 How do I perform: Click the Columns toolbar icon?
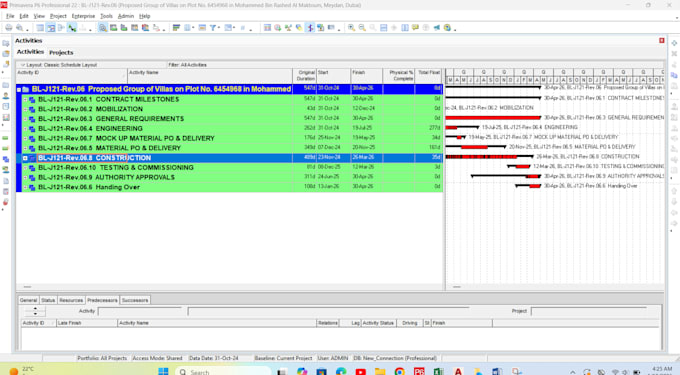(x=187, y=28)
